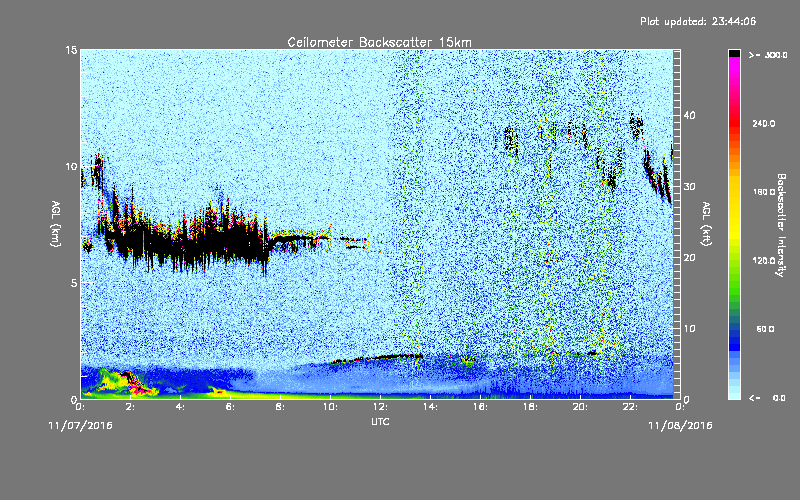Viewport: 800px width, 500px height.
Task: Click the '6:' hour tick label
Action: 230,407
